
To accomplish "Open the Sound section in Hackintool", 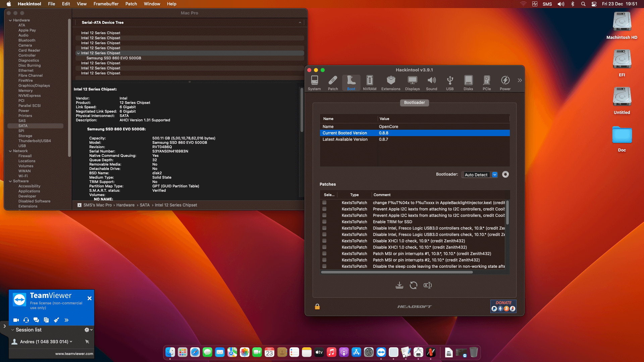I will [x=432, y=83].
